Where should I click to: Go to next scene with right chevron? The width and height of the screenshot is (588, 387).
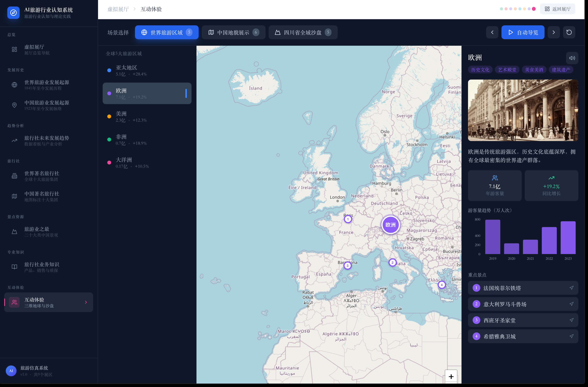click(554, 32)
